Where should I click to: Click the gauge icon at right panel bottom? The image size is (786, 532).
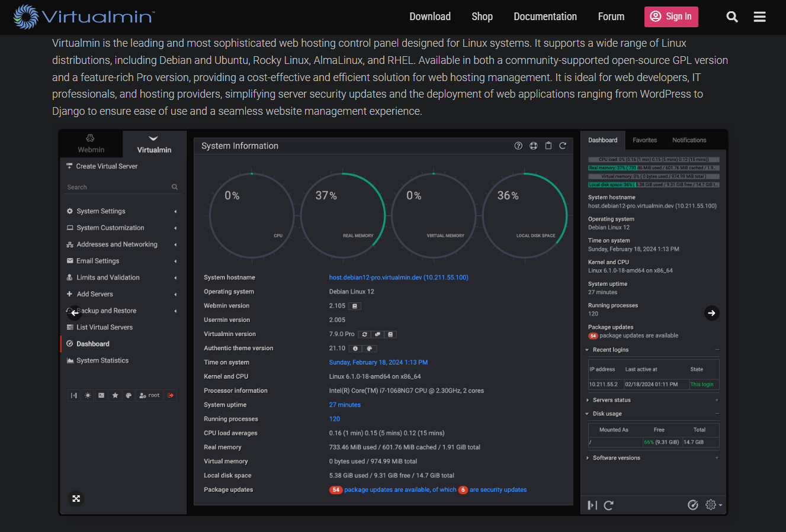(x=693, y=505)
